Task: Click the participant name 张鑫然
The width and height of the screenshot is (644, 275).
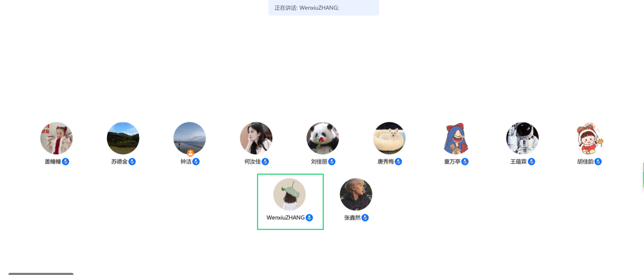Action: click(x=352, y=218)
